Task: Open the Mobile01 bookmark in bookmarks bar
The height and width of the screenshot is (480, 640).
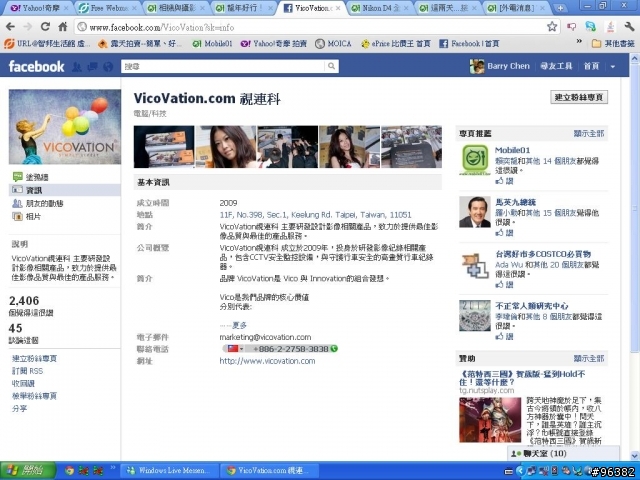Action: point(212,43)
